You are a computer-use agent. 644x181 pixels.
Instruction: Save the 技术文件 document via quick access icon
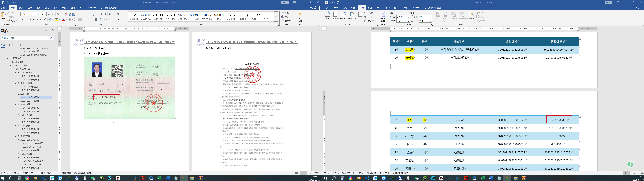click(x=3, y=3)
